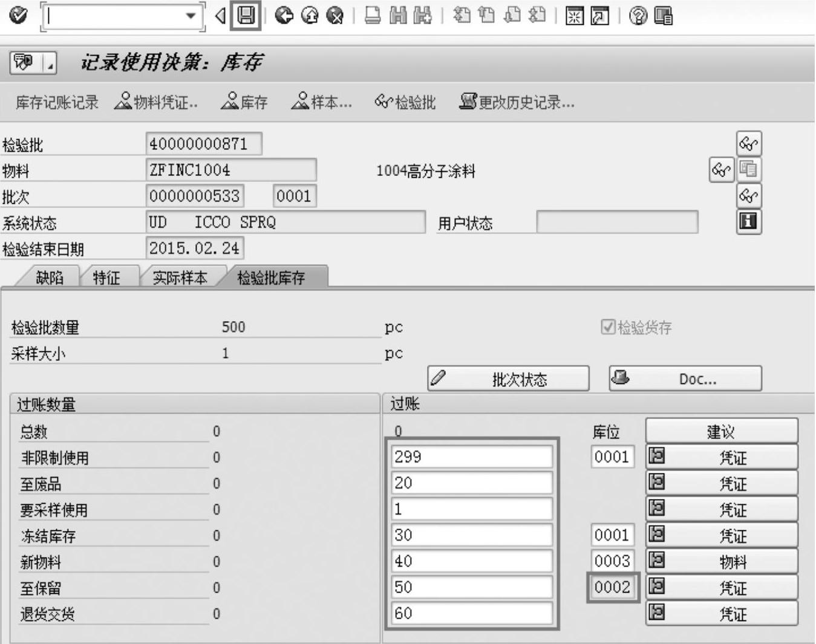Go to the previous page icon

point(486,15)
